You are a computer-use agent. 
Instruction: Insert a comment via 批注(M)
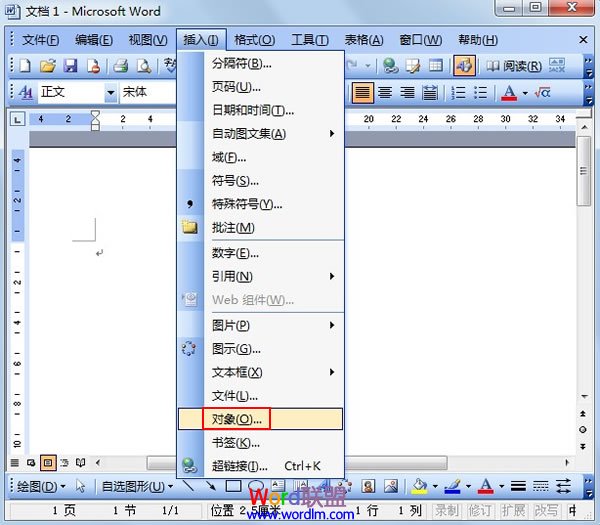tap(260, 228)
